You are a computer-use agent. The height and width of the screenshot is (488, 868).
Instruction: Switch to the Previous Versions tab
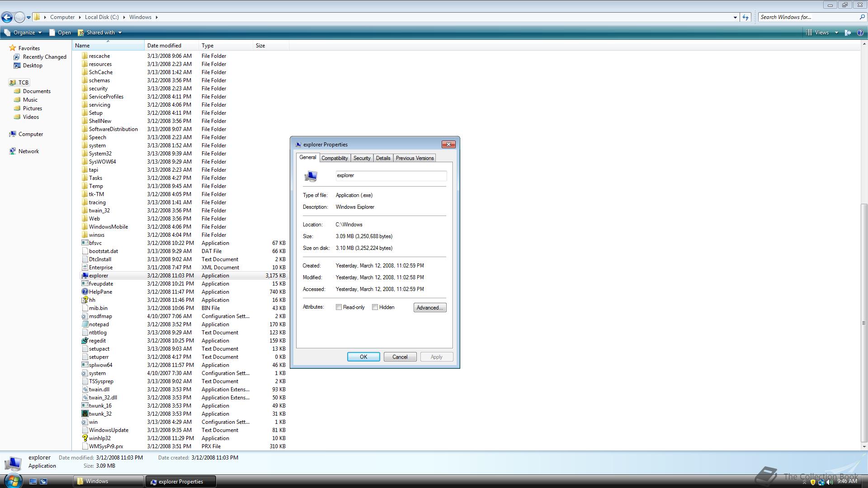415,158
